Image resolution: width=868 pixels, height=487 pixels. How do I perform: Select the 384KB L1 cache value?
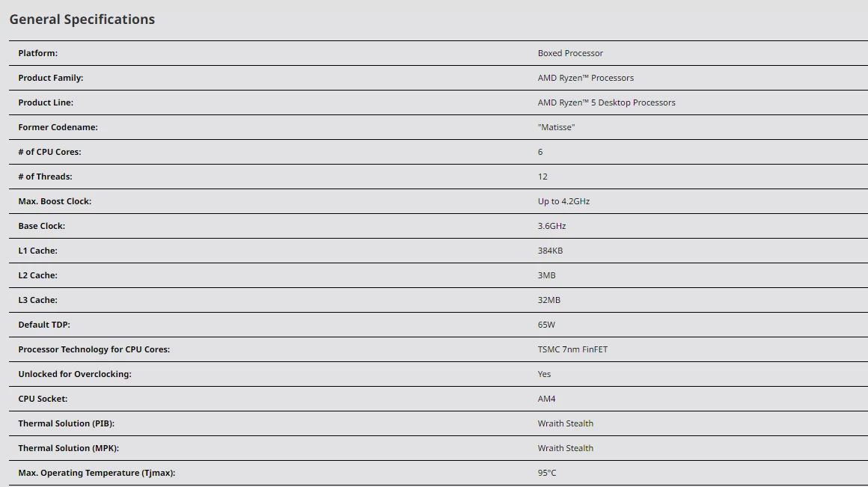pyautogui.click(x=550, y=251)
